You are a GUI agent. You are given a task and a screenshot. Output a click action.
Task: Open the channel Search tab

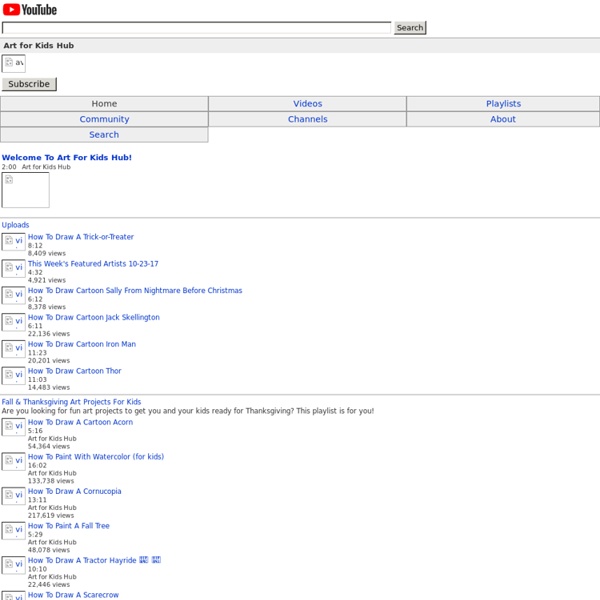pyautogui.click(x=104, y=135)
